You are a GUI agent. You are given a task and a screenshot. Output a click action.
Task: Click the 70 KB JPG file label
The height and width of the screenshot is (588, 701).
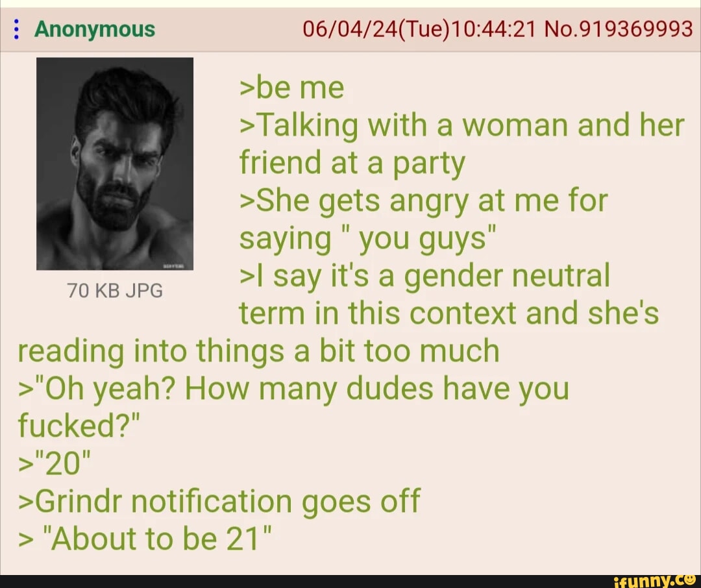115,291
